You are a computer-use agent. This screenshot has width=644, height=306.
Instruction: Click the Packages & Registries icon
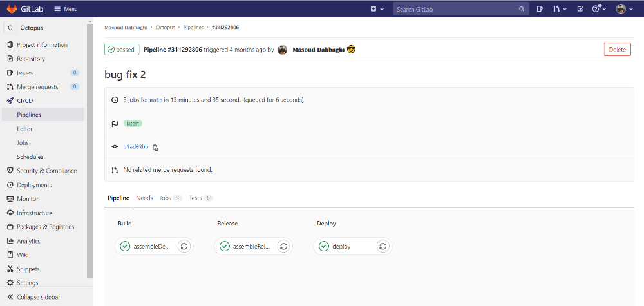pos(10,227)
